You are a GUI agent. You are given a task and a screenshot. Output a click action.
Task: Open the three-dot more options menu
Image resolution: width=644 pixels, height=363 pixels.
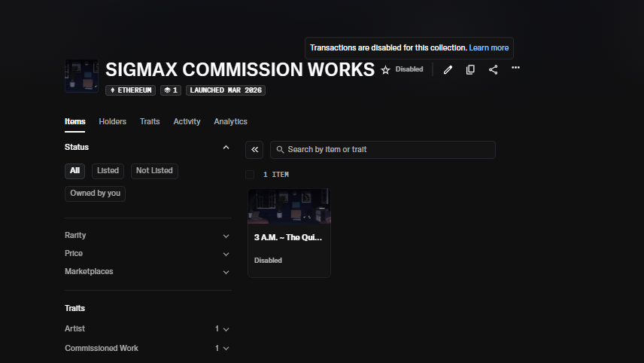coord(515,69)
